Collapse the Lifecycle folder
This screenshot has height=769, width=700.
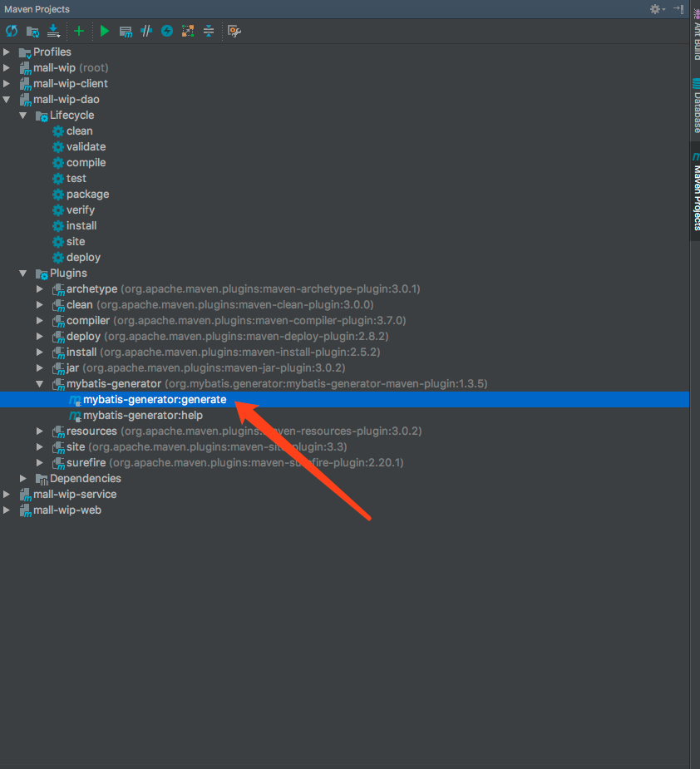coord(23,116)
